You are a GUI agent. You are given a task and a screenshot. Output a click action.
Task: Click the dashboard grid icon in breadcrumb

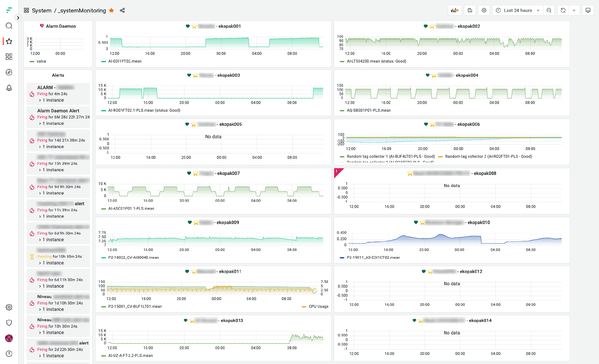(26, 10)
